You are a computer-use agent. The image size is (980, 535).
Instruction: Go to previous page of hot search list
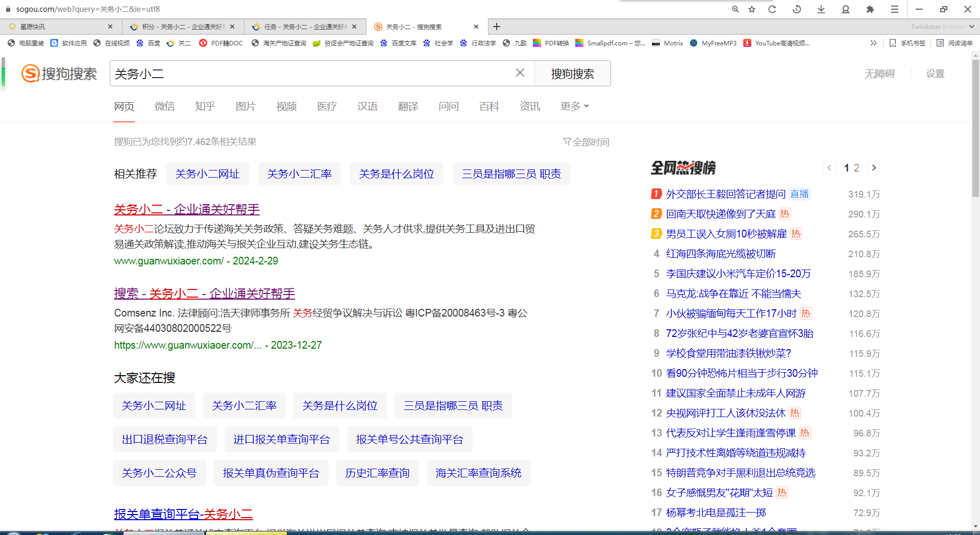829,168
